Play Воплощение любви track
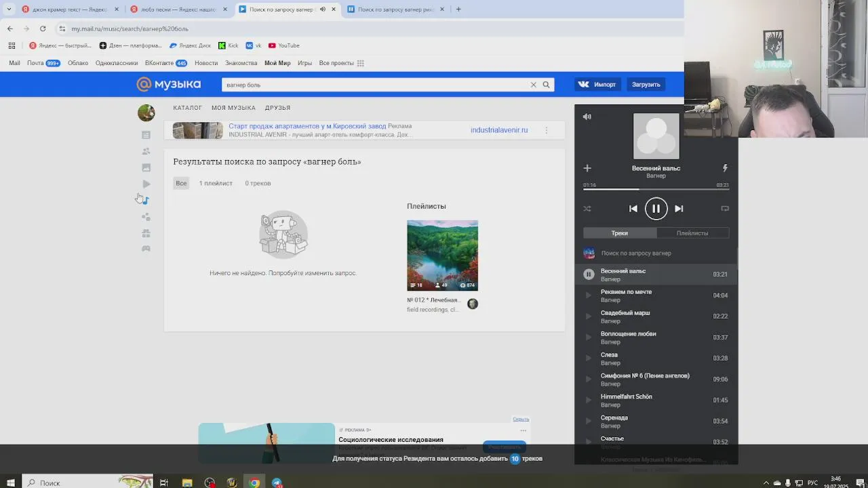The height and width of the screenshot is (488, 868). click(x=589, y=338)
